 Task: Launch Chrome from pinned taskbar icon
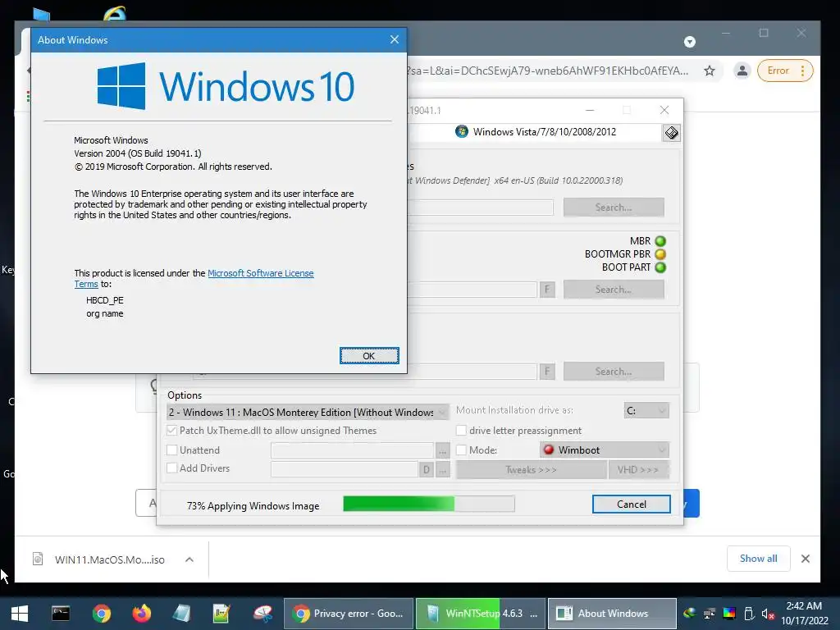click(x=101, y=614)
